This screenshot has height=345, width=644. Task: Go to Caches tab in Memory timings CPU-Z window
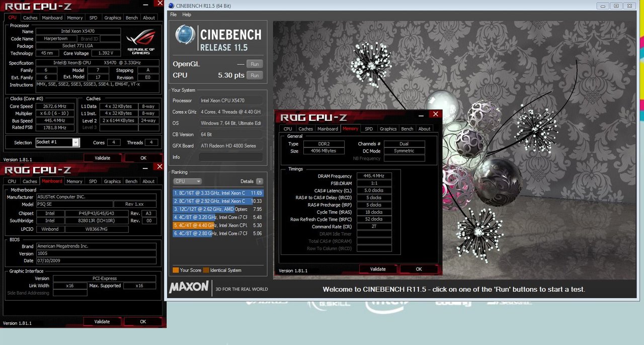tap(306, 129)
